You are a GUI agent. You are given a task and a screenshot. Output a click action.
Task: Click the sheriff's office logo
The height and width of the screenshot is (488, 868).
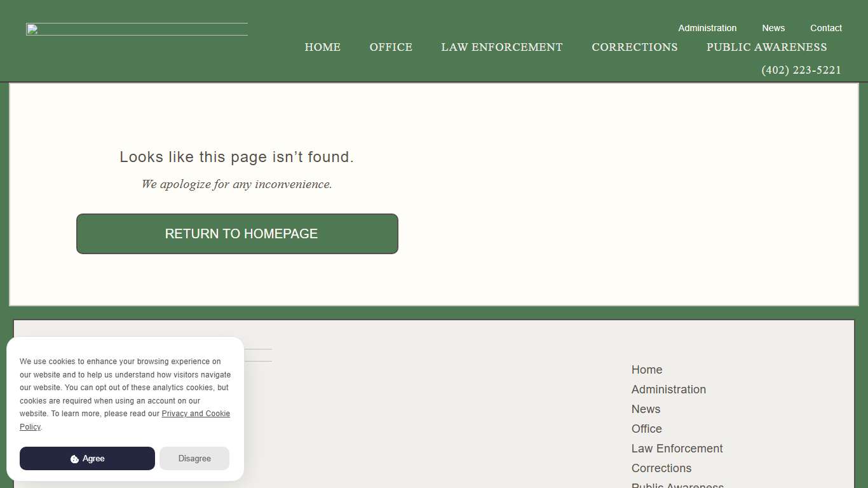pos(137,28)
